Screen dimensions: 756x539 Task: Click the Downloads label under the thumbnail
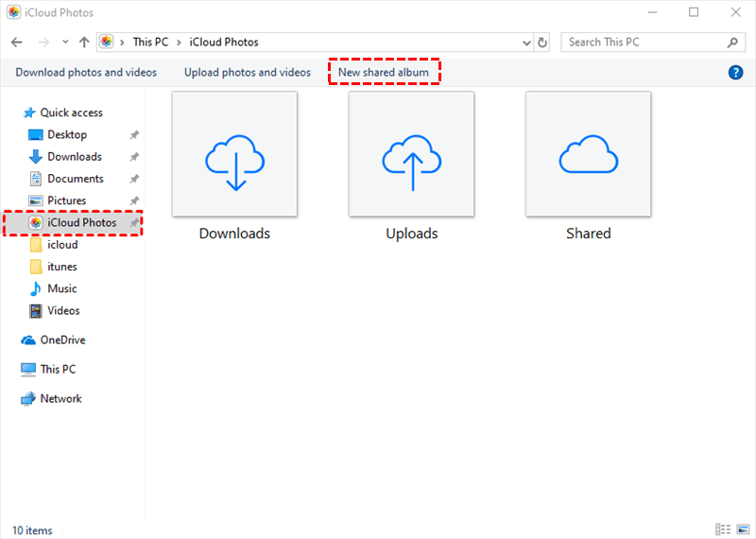pyautogui.click(x=234, y=234)
